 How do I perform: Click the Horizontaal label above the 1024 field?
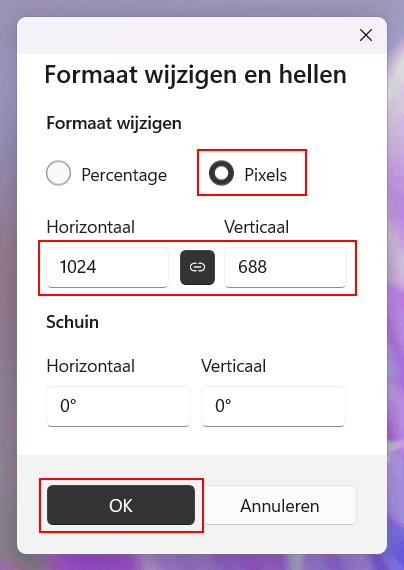pyautogui.click(x=91, y=227)
